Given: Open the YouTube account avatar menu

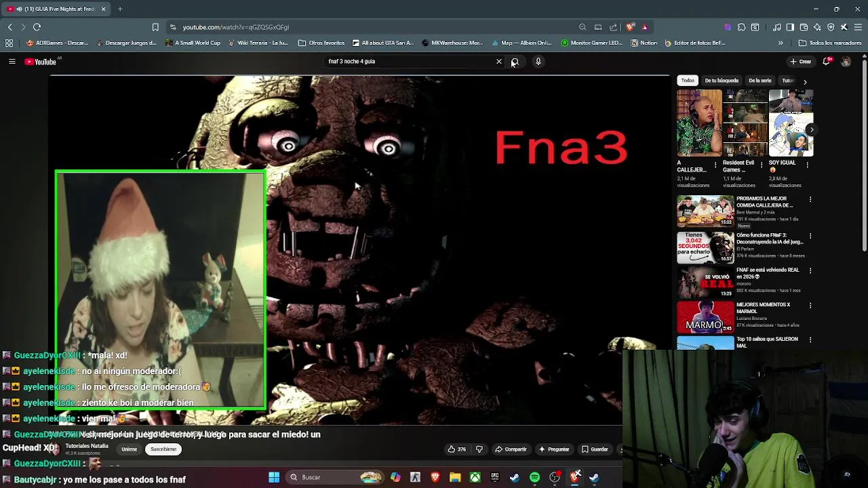Looking at the screenshot, I should 846,62.
